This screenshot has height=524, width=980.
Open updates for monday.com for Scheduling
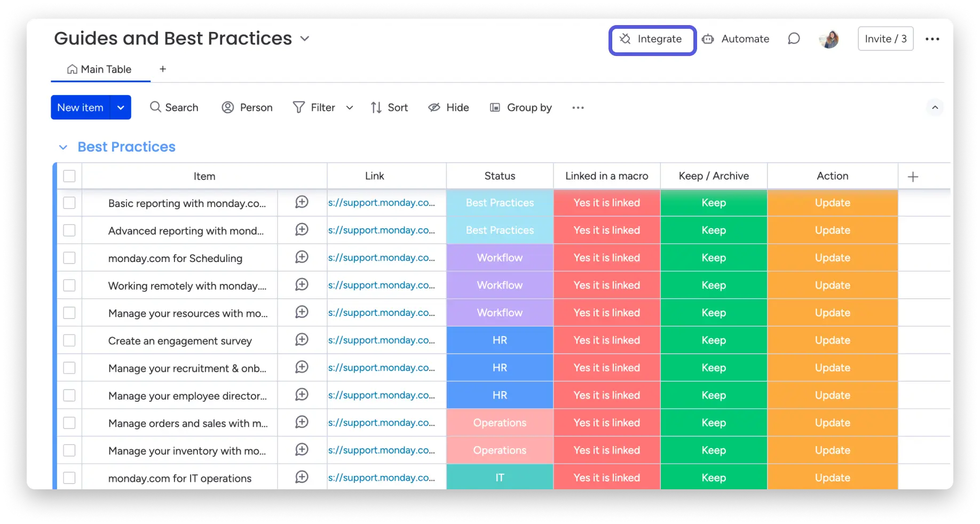coord(302,257)
